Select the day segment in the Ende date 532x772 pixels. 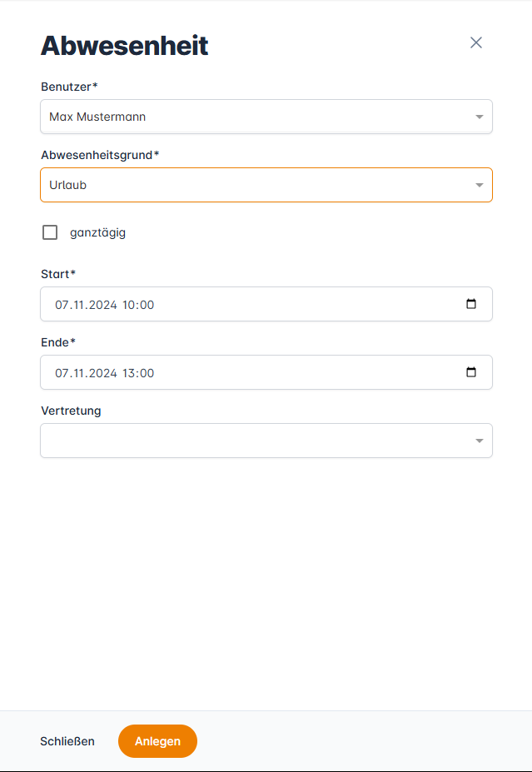62,373
